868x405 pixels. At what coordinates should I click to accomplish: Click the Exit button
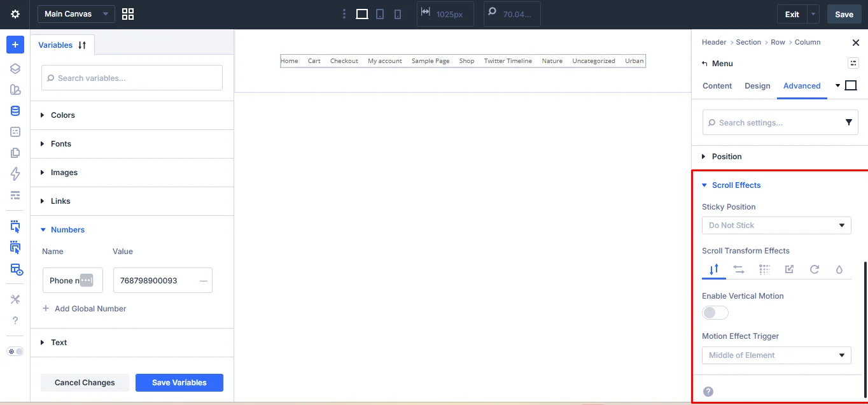[x=792, y=14]
